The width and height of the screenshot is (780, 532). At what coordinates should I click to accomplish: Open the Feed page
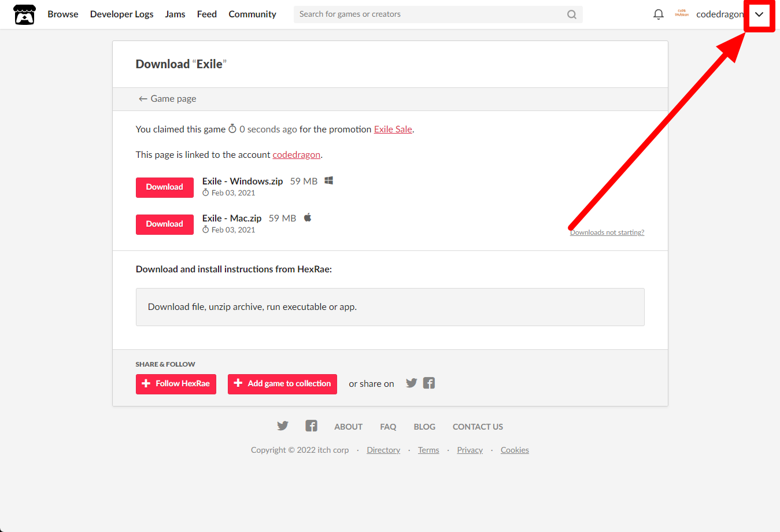point(206,14)
